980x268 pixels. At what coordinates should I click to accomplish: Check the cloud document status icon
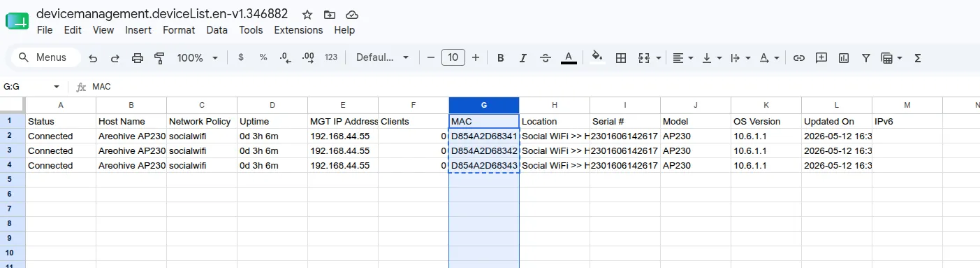[352, 14]
